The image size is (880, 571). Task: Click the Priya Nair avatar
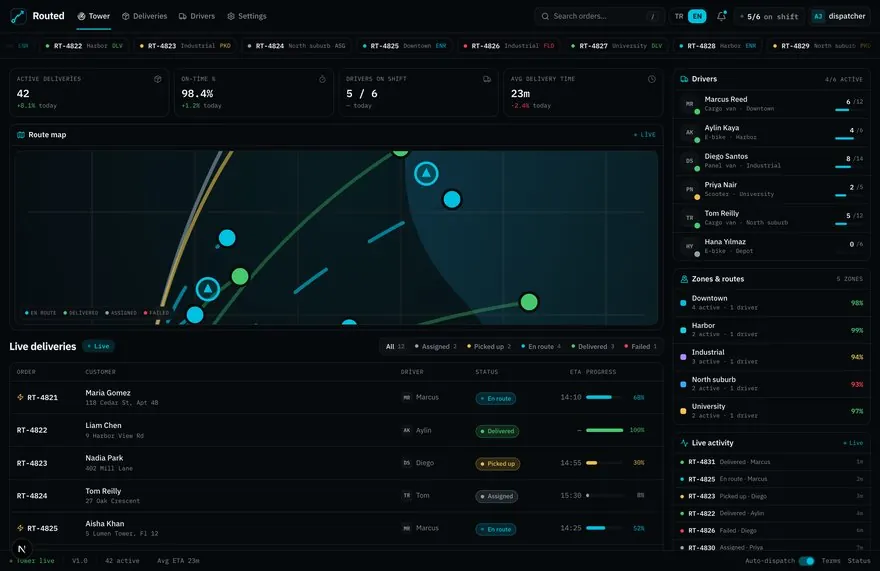click(689, 189)
